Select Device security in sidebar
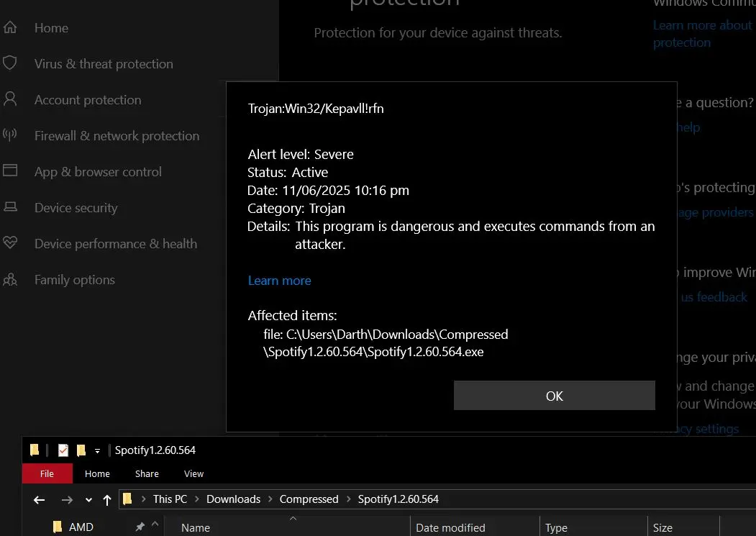Image resolution: width=756 pixels, height=536 pixels. coord(76,208)
